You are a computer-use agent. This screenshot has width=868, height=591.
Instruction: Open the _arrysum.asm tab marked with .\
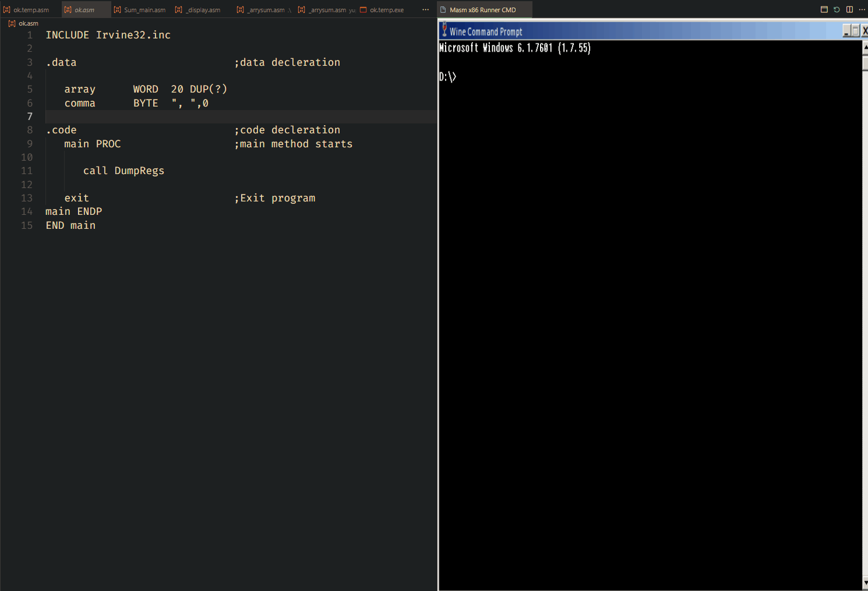265,10
